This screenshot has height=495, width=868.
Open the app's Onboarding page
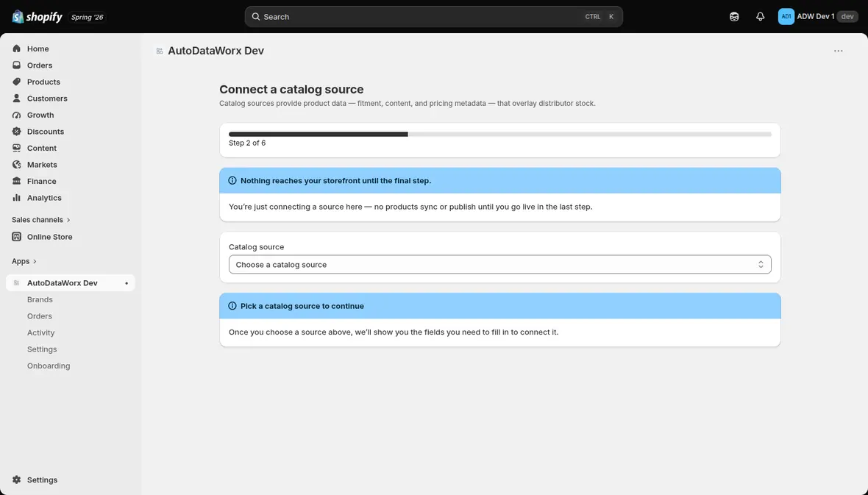click(49, 366)
